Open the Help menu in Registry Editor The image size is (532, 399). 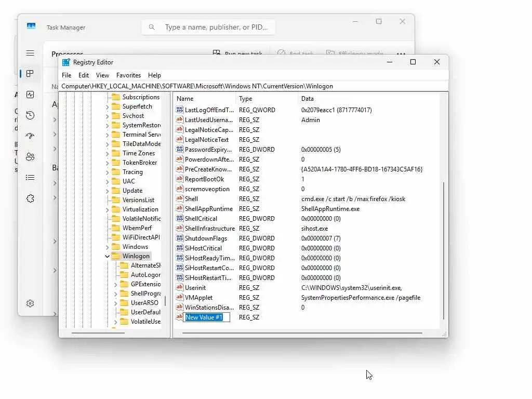pos(154,75)
